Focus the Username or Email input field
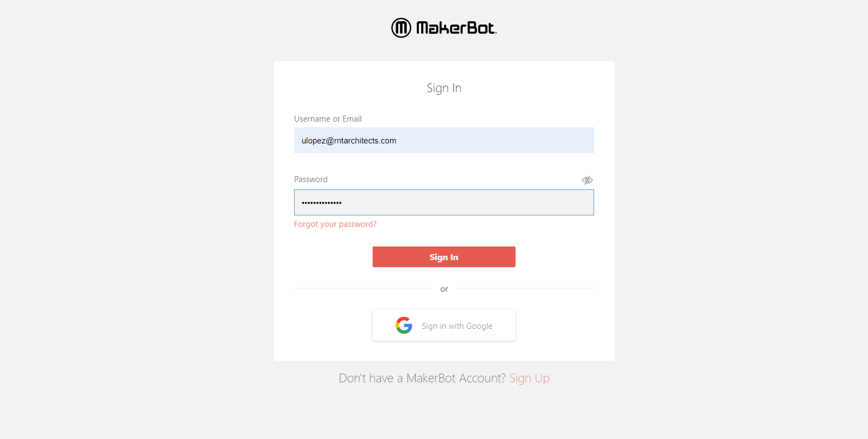This screenshot has width=868, height=439. (444, 140)
